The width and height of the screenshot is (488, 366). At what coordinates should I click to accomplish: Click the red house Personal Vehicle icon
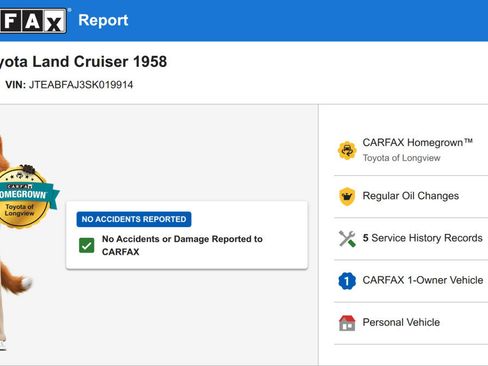pos(347,323)
